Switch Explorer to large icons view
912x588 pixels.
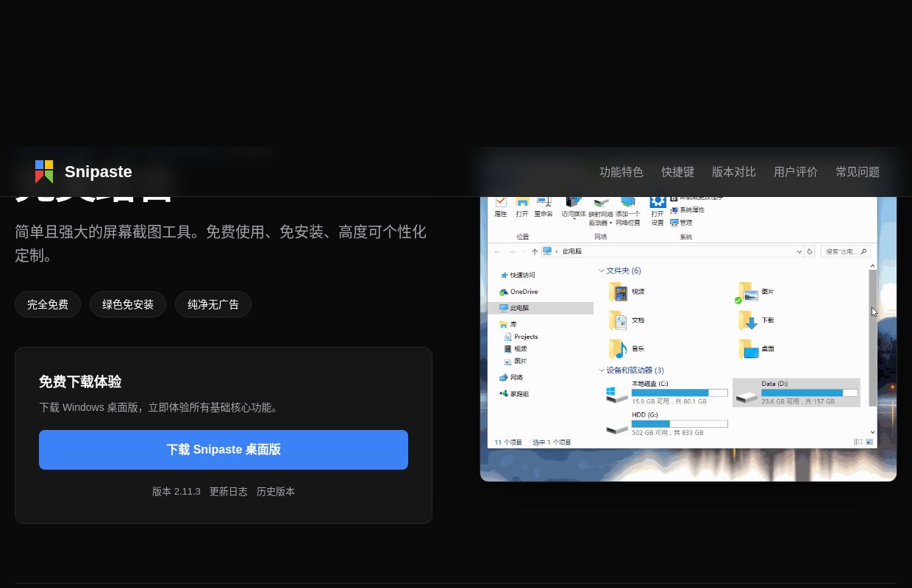pyautogui.click(x=869, y=442)
